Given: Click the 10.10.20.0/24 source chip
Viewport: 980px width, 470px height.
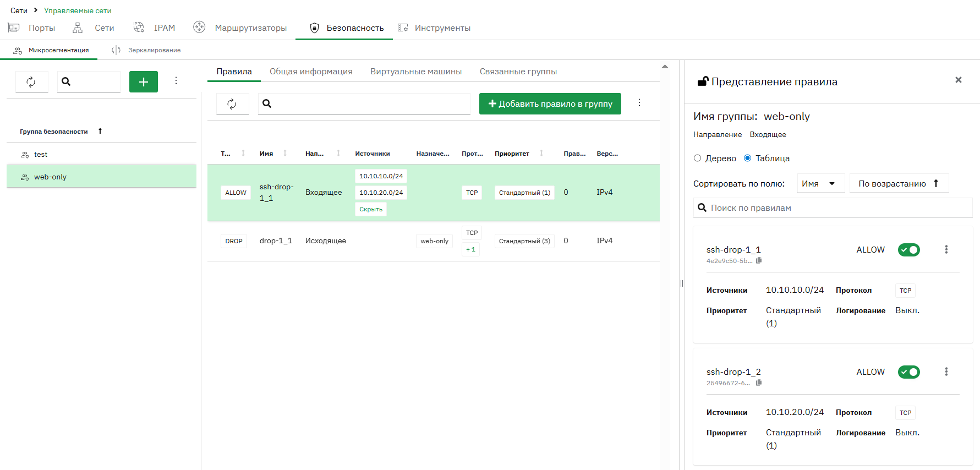Looking at the screenshot, I should point(381,193).
